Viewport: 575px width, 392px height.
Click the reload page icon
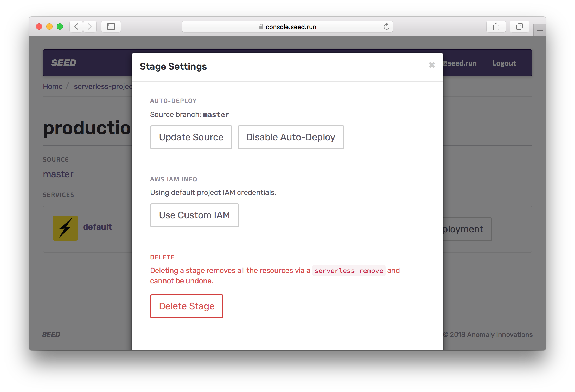[x=386, y=27]
